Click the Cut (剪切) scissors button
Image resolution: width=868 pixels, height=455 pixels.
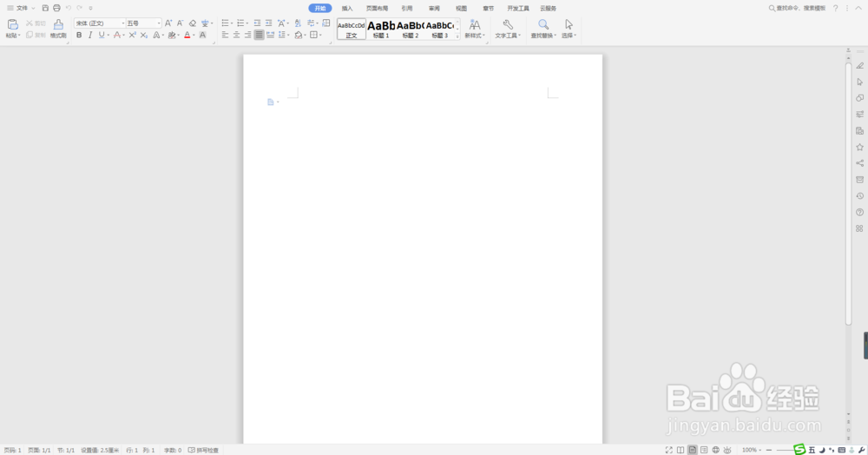pos(36,23)
